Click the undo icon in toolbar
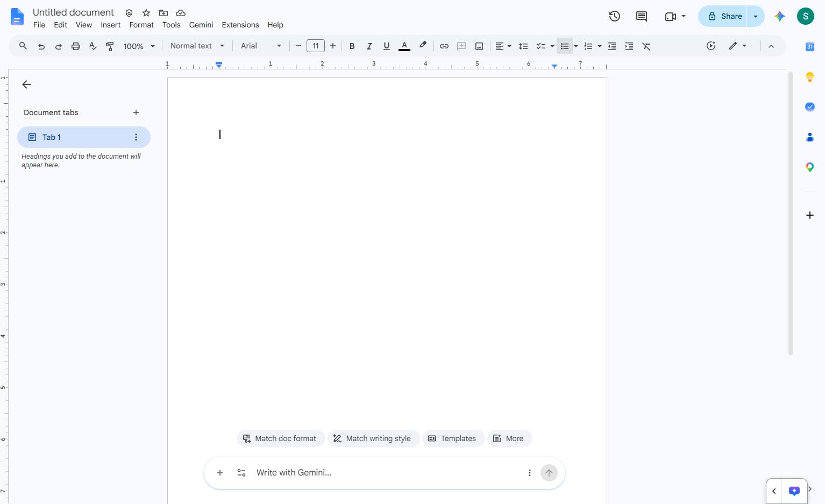The image size is (825, 504). tap(41, 46)
